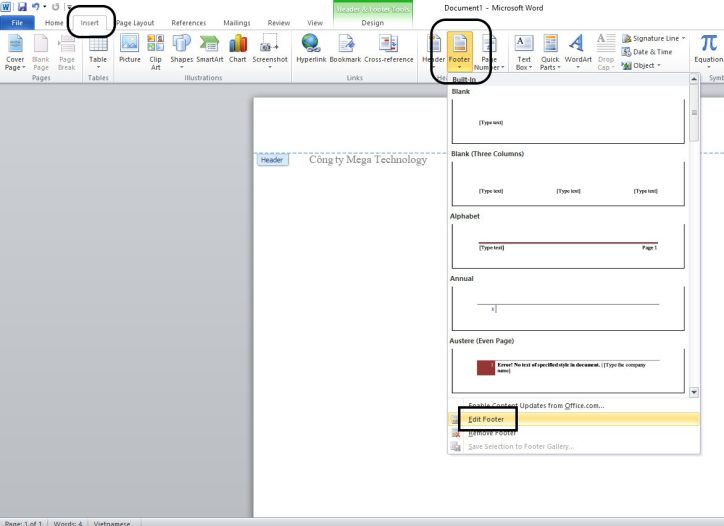Open the Shapes gallery
This screenshot has width=724, height=526.
click(181, 52)
